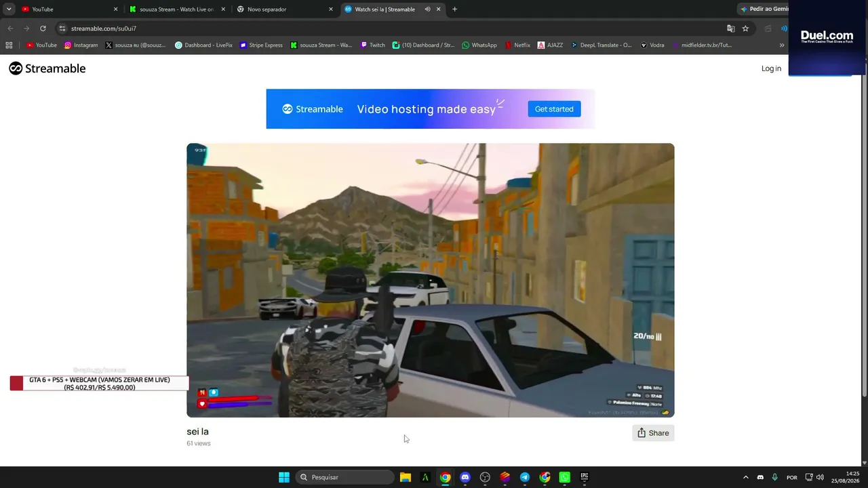
Task: Open WhatsApp from the taskbar
Action: click(x=565, y=477)
